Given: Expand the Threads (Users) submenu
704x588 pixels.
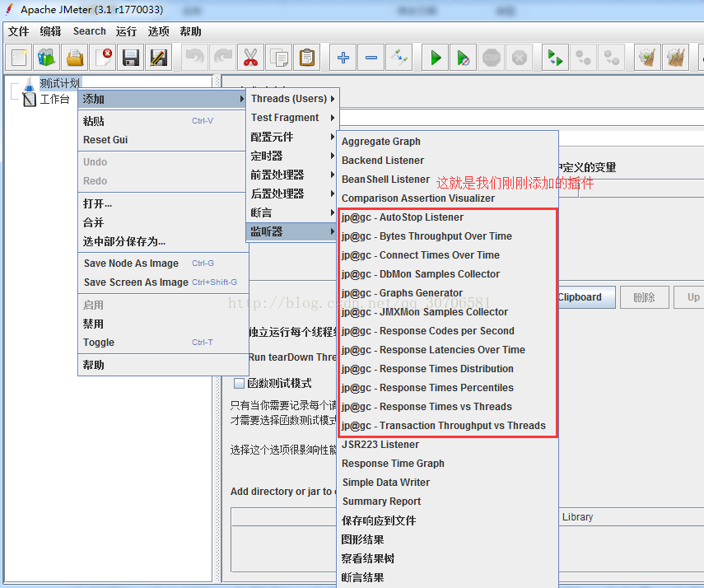Looking at the screenshot, I should point(293,98).
